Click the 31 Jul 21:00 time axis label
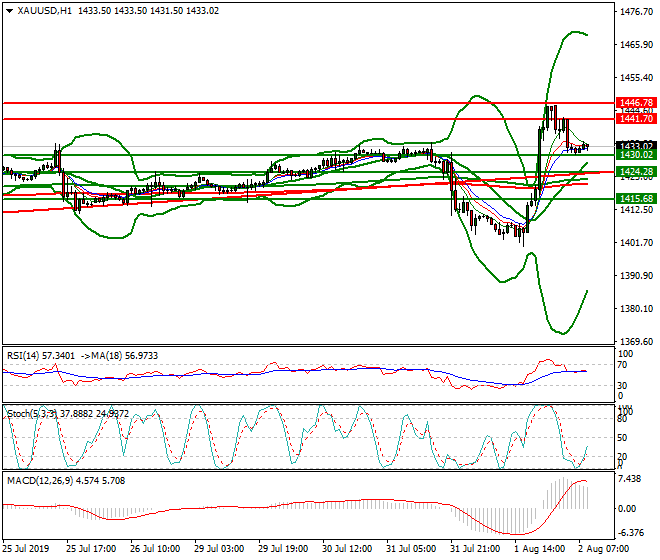The width and height of the screenshot is (660, 560). [x=475, y=549]
